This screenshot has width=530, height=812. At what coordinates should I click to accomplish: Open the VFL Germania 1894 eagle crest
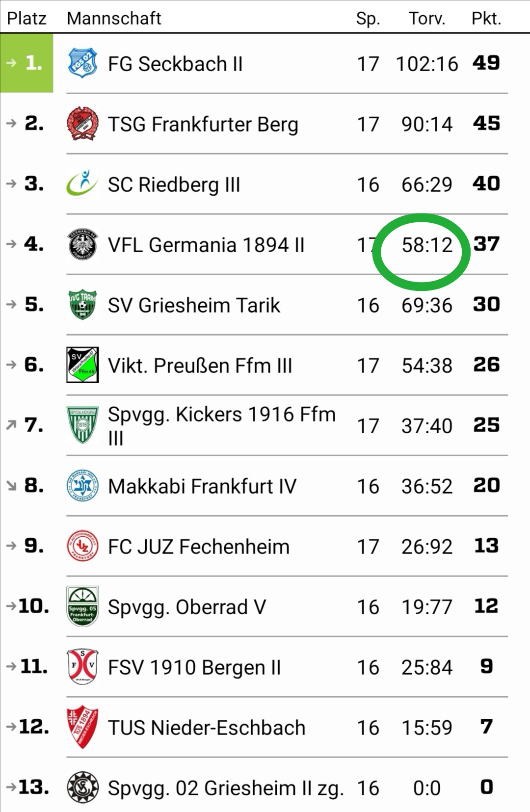(82, 244)
